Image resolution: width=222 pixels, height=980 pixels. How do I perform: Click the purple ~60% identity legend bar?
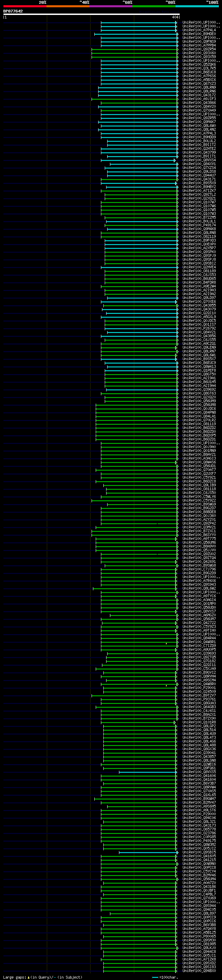point(111,6)
